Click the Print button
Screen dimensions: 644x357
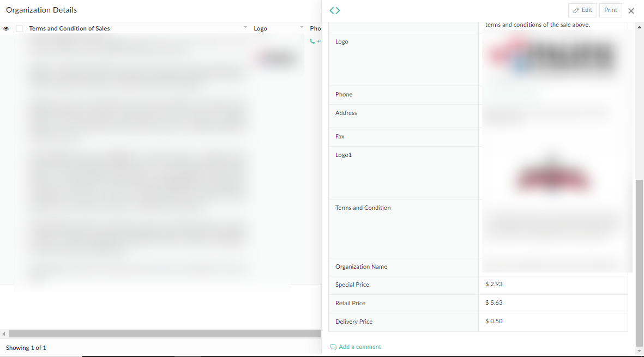610,10
